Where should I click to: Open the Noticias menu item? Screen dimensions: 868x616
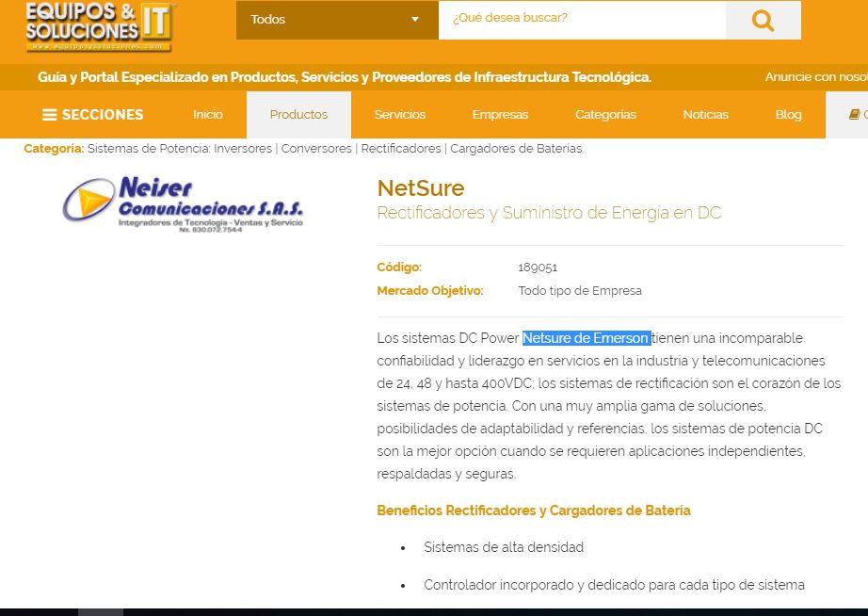pyautogui.click(x=706, y=115)
